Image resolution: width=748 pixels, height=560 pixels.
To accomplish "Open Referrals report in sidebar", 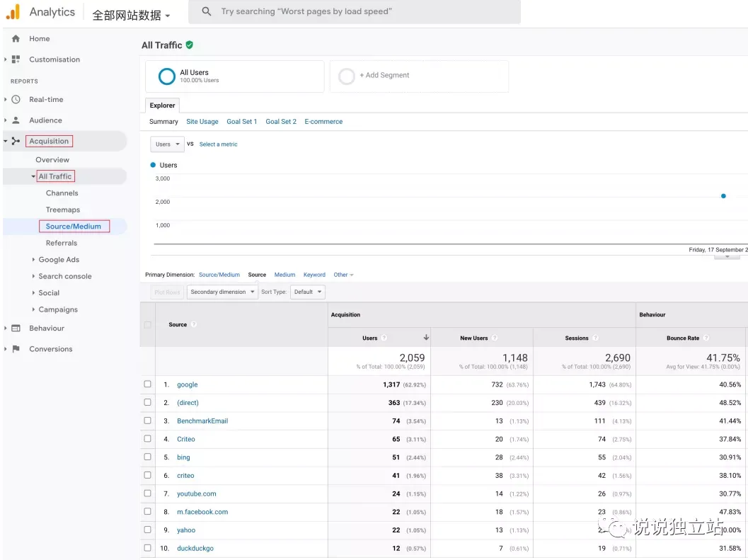I will (x=62, y=243).
